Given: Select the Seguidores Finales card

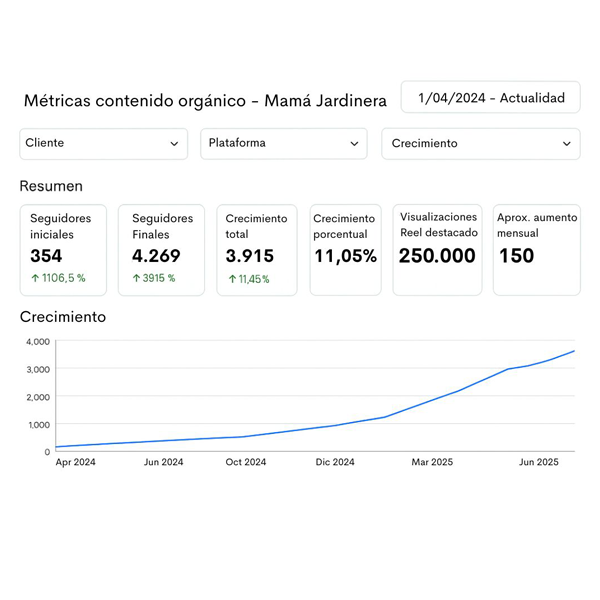Looking at the screenshot, I should click(x=161, y=250).
